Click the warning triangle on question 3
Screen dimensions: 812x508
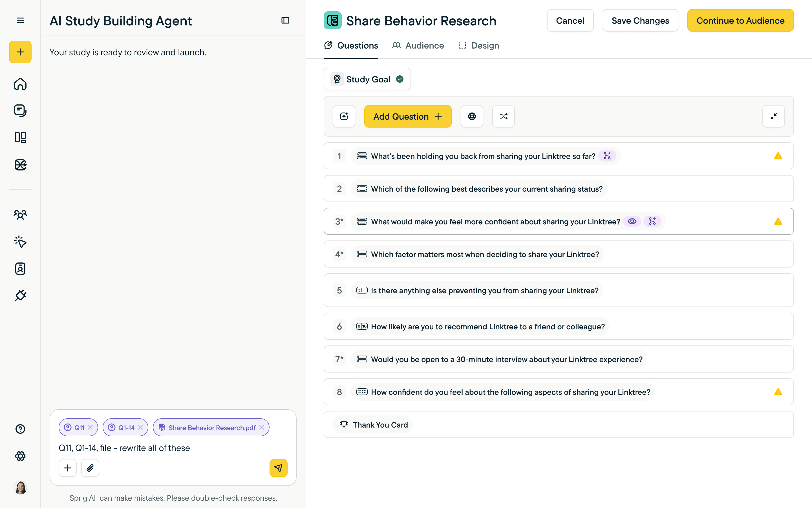coord(778,222)
